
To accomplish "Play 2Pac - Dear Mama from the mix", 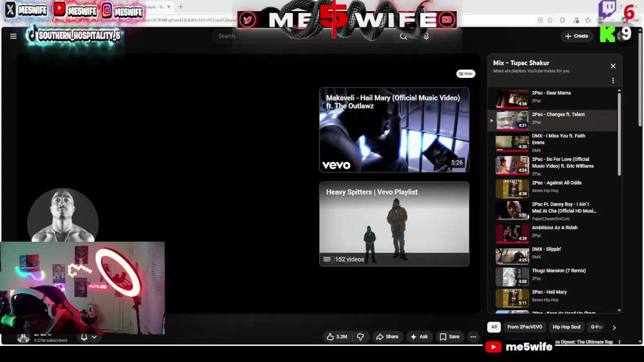I will click(x=552, y=98).
